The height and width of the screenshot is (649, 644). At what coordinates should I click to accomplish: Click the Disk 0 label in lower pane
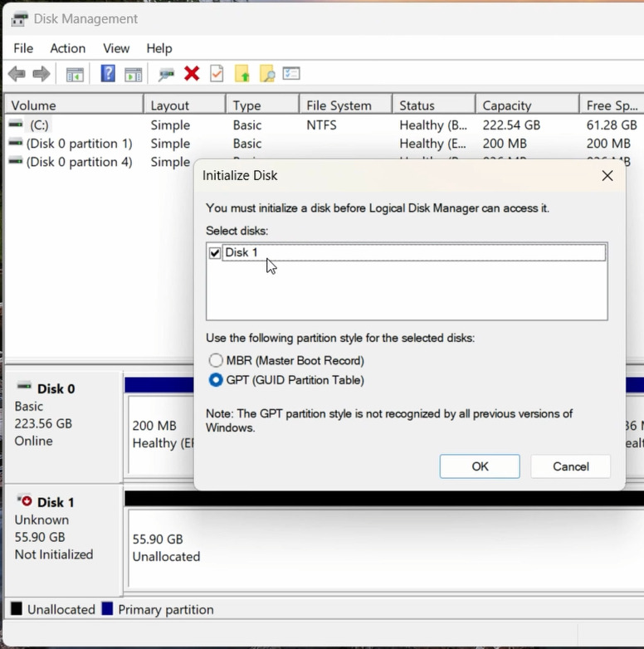[56, 388]
